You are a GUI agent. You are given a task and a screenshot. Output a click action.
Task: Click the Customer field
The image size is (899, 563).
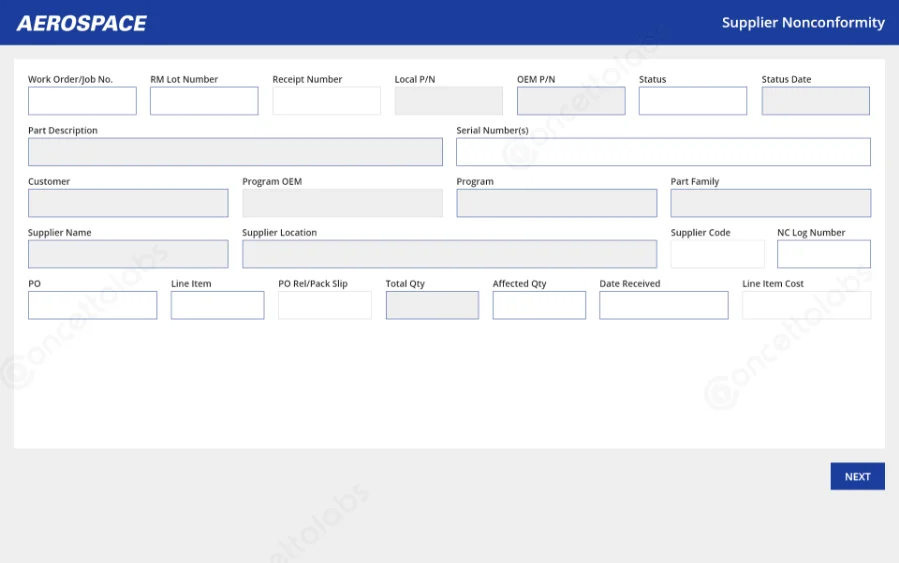(x=128, y=203)
